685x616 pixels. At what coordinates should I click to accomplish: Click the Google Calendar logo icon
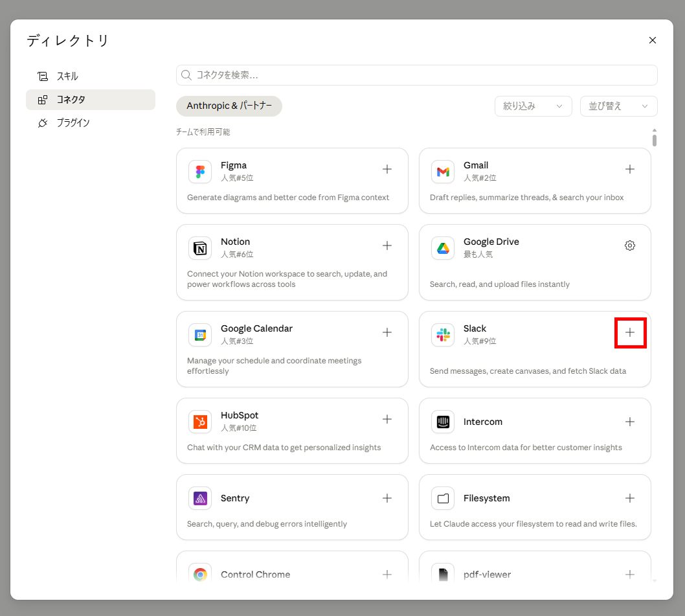pyautogui.click(x=200, y=335)
